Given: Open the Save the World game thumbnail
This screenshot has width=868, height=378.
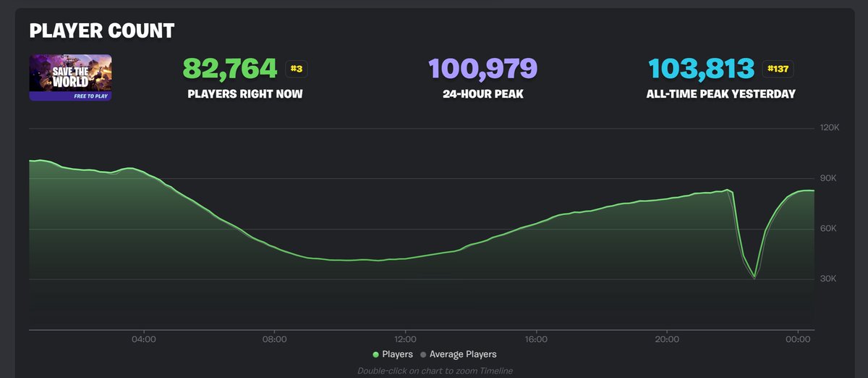Looking at the screenshot, I should click(70, 77).
